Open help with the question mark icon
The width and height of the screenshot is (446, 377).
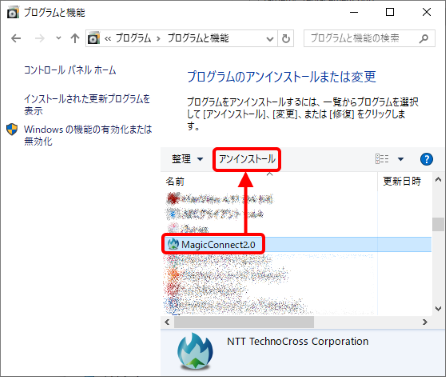(x=427, y=159)
